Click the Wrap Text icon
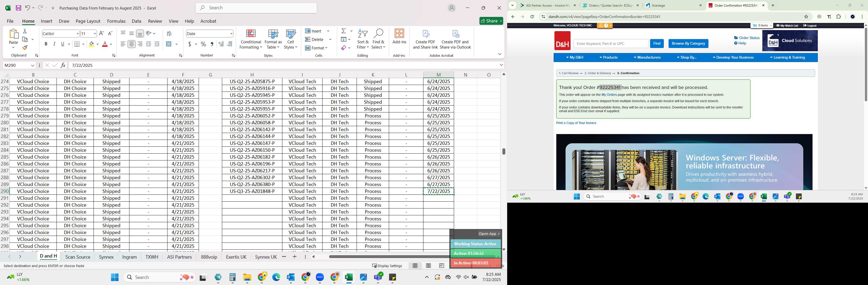The width and height of the screenshot is (868, 285). (x=169, y=33)
